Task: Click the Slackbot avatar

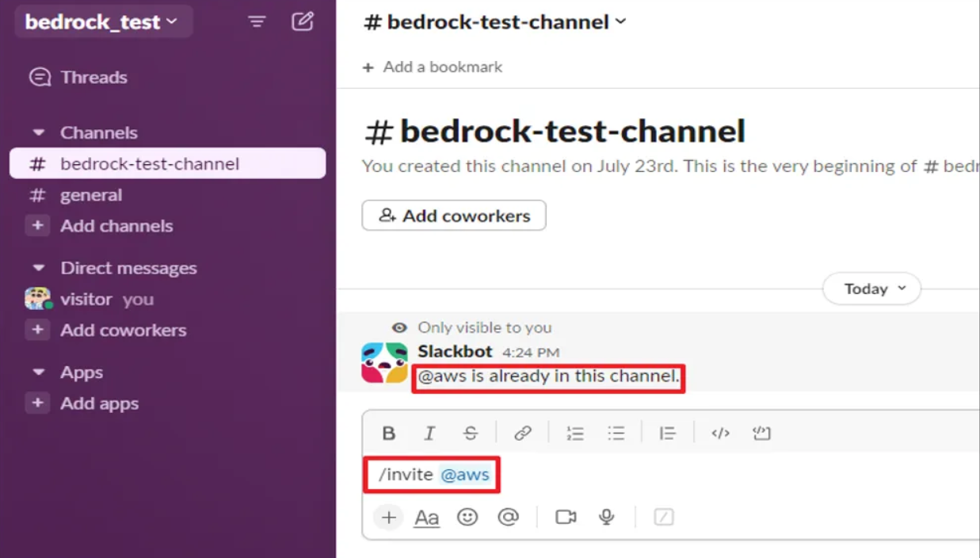Action: tap(384, 363)
